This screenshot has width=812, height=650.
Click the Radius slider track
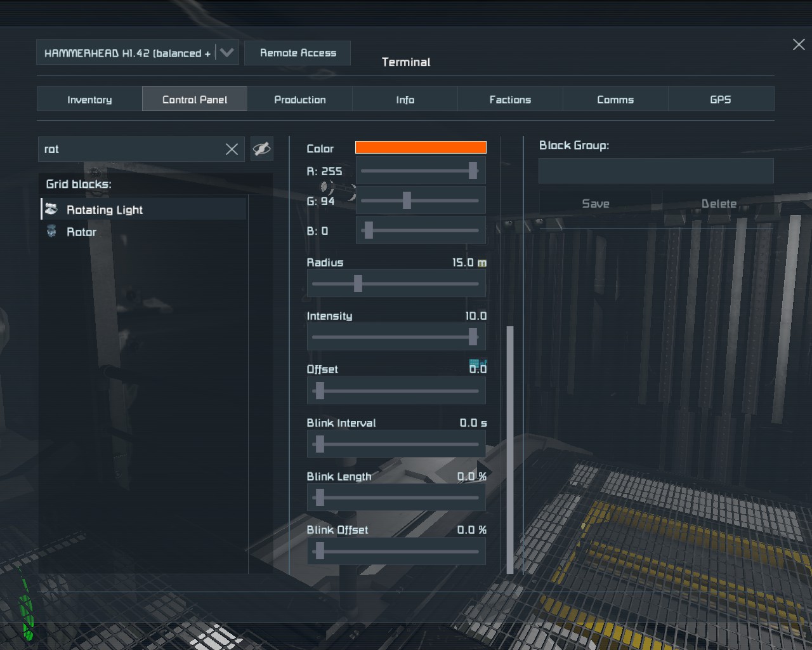(x=396, y=284)
